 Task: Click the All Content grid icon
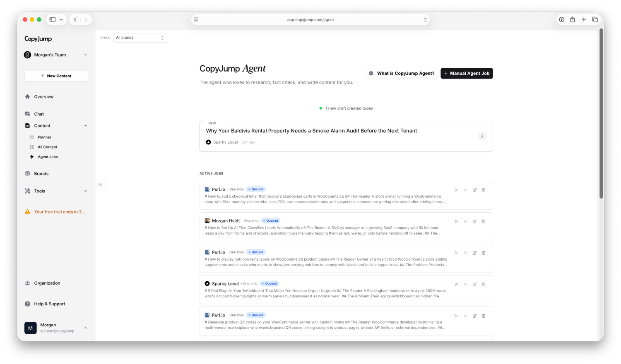pyautogui.click(x=33, y=147)
